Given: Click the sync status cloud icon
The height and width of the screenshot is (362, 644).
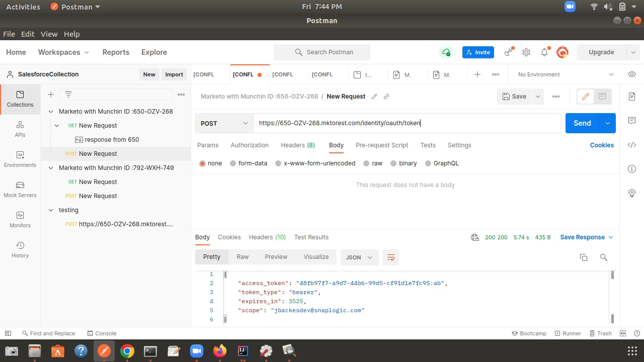Looking at the screenshot, I should [x=446, y=52].
